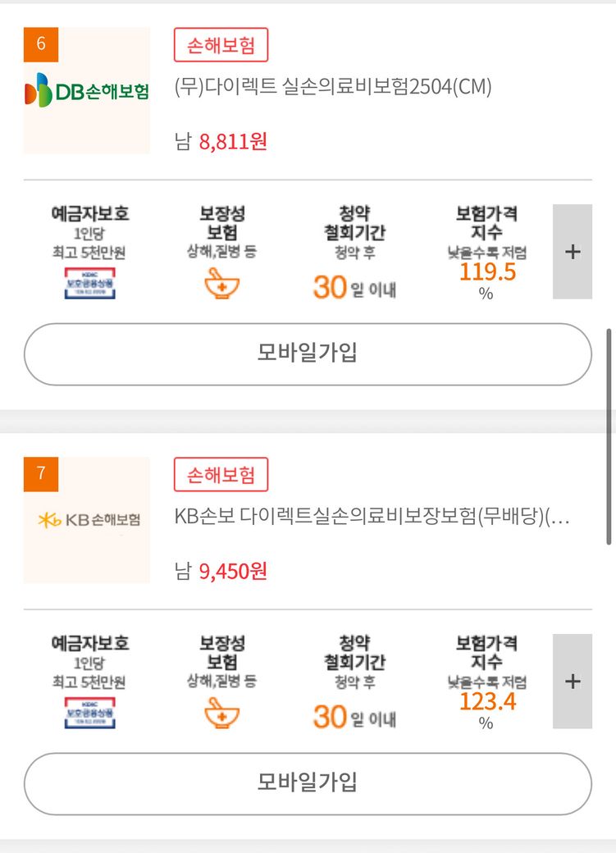Open the KB손보 다이렉트실손의료비보장보험 product
Image resolution: width=616 pixels, height=853 pixels.
(x=372, y=518)
